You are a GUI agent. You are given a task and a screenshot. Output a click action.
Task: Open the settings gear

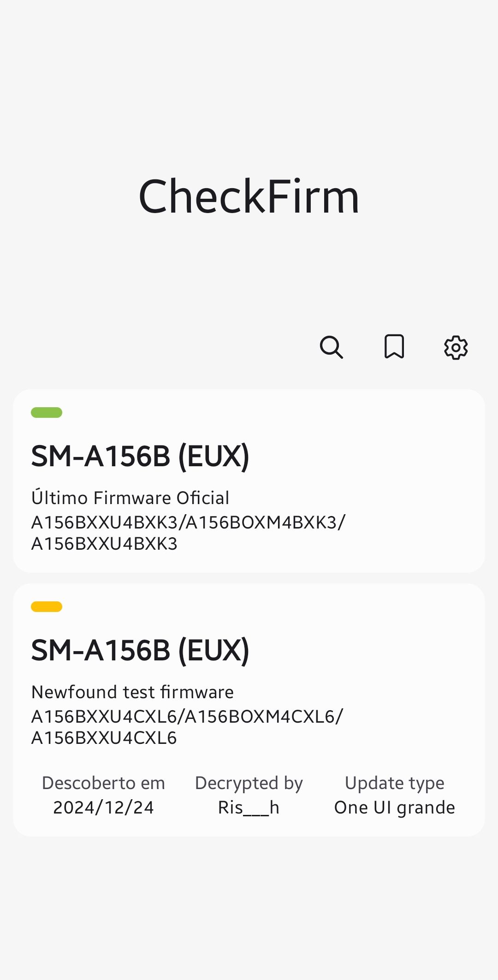[x=456, y=347]
